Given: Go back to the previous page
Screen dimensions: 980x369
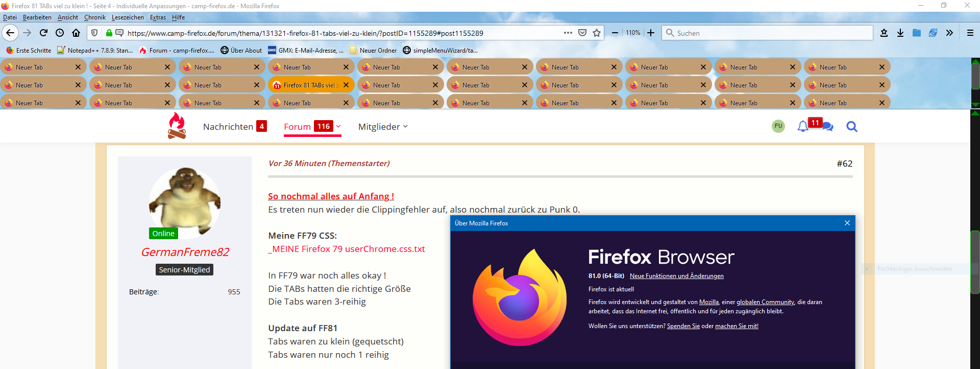Looking at the screenshot, I should [10, 33].
